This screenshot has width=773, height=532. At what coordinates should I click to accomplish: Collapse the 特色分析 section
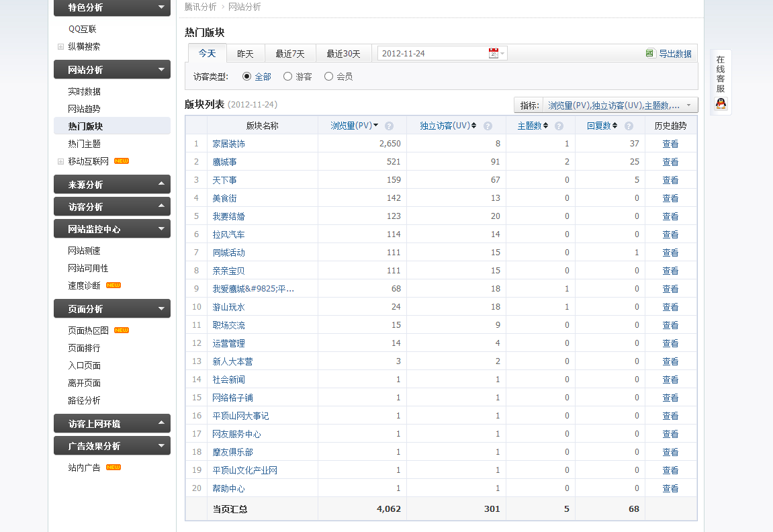112,7
